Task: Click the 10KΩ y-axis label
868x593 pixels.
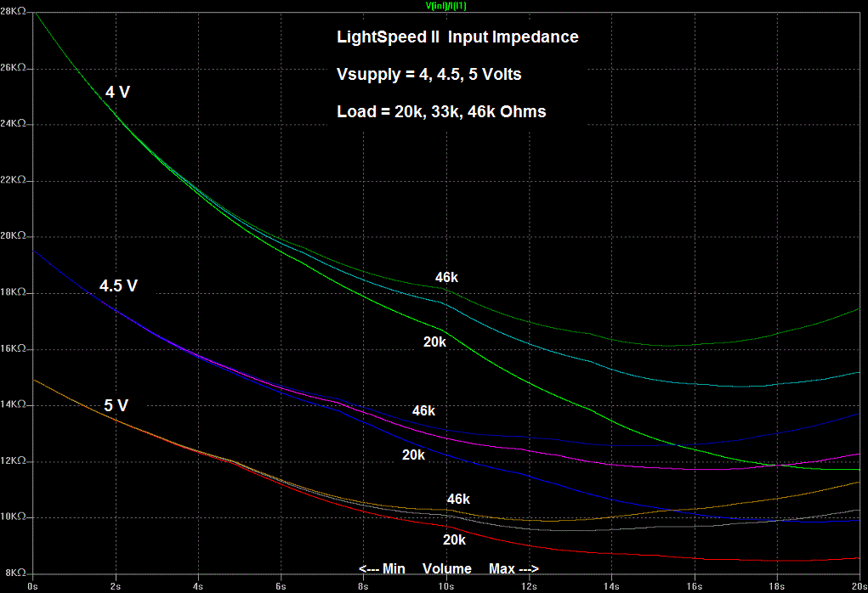Action: pyautogui.click(x=14, y=517)
